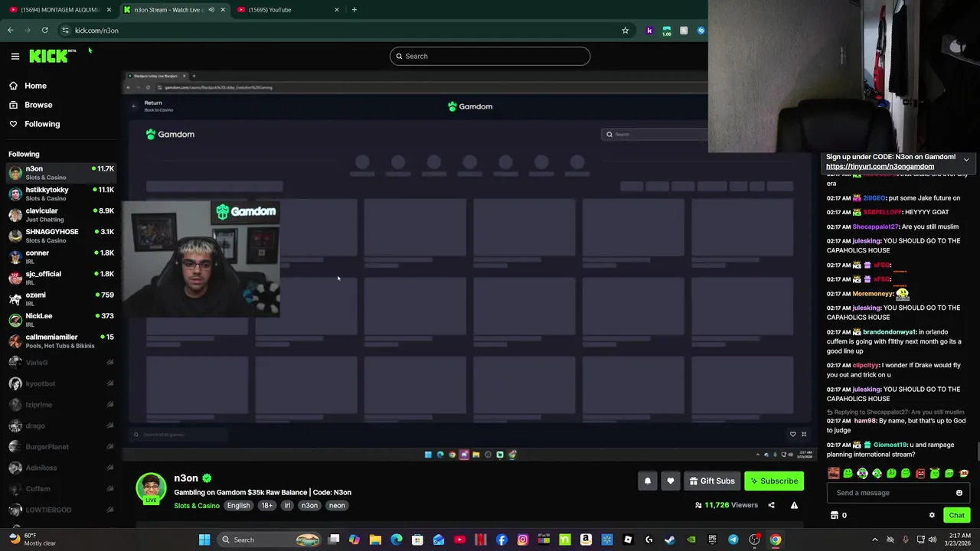Open n3on channel in Following list
This screenshot has width=980, height=551.
pyautogui.click(x=61, y=172)
